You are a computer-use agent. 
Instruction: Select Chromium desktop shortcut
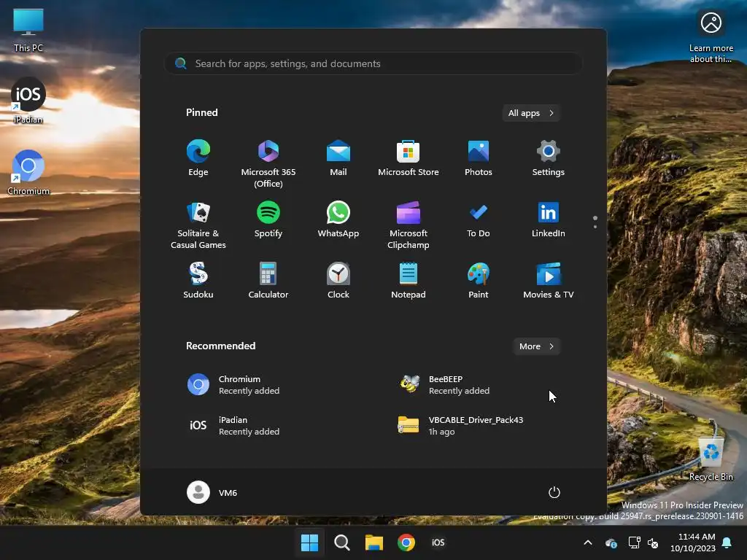tap(28, 172)
